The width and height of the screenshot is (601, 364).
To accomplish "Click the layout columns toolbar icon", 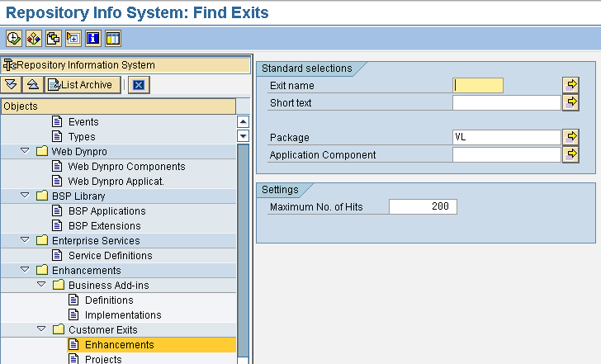I will (x=113, y=38).
